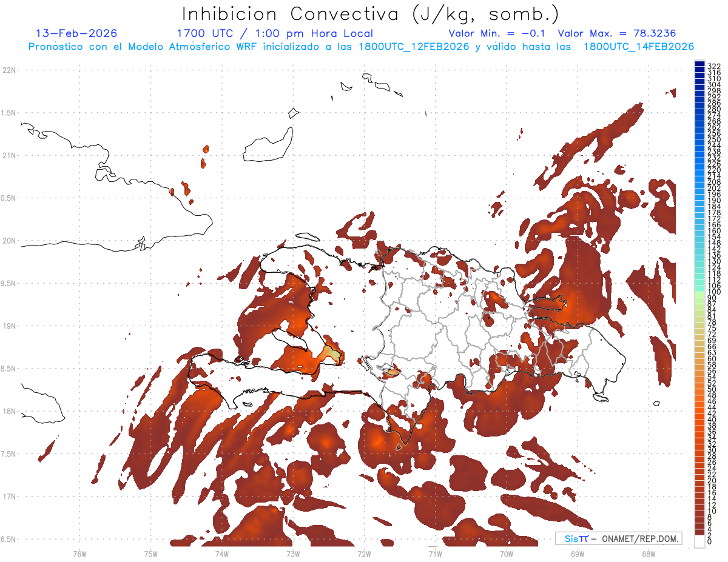This screenshot has height=562, width=728.
Task: Click the '8.5N' latitude label
Action: tap(8, 369)
